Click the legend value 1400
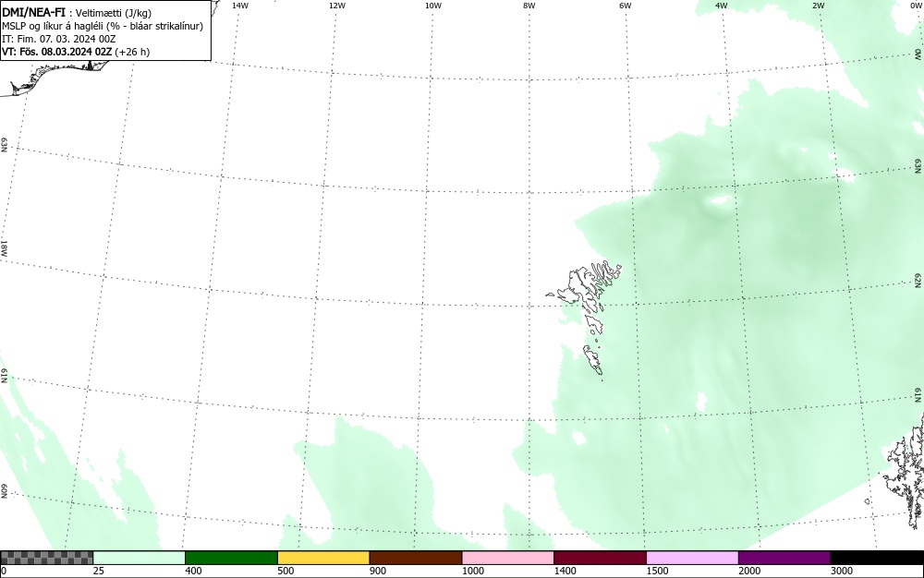 pos(565,571)
